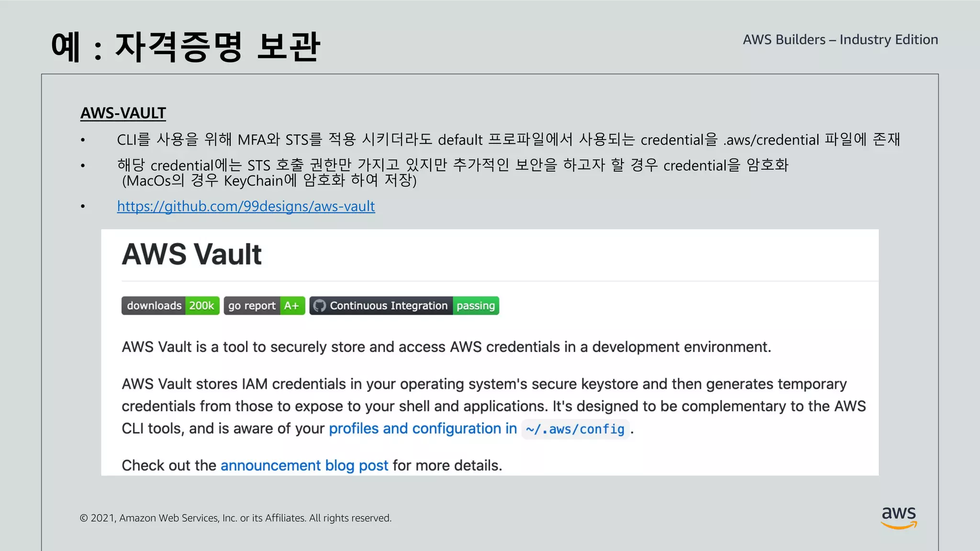980x551 pixels.
Task: Click the '© 2021, Amazon Web Services' copyright text
Action: [235, 518]
